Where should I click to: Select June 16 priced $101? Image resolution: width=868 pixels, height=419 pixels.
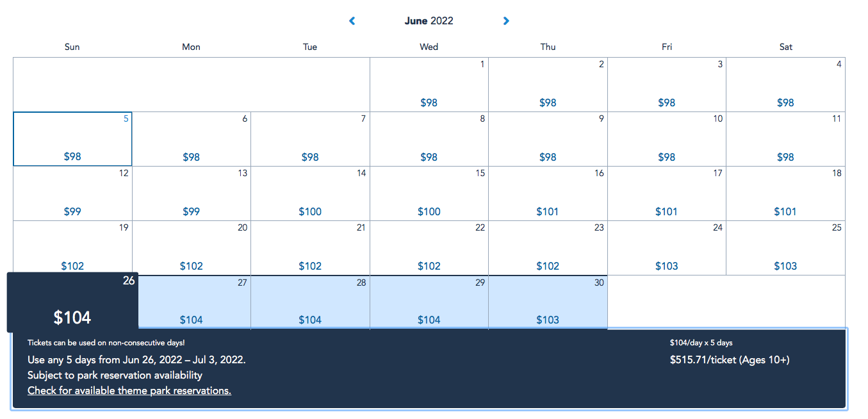548,193
